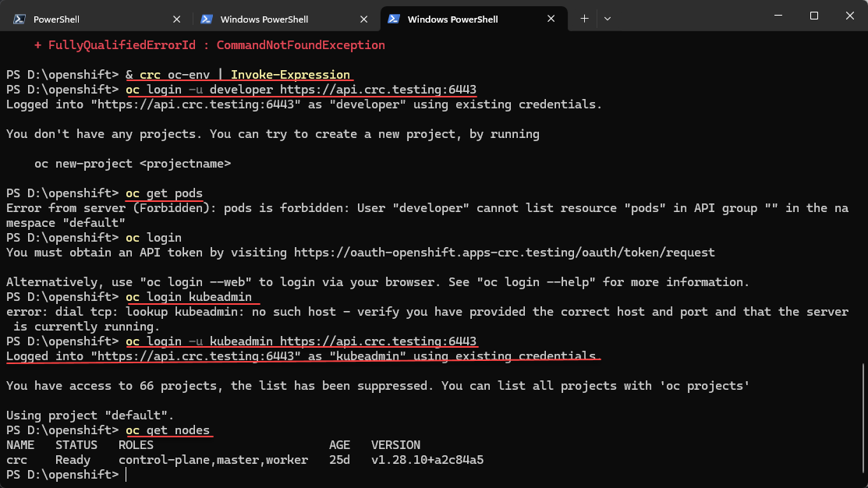
Task: Close the active Windows PowerShell tab
Action: (552, 19)
